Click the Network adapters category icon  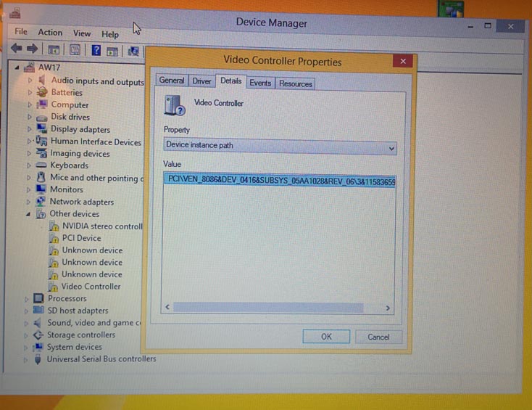[x=41, y=202]
